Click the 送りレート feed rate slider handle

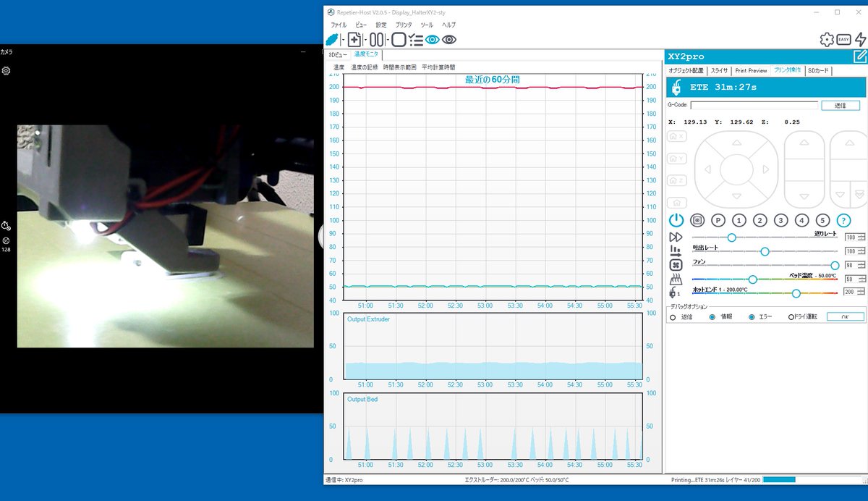(x=731, y=237)
